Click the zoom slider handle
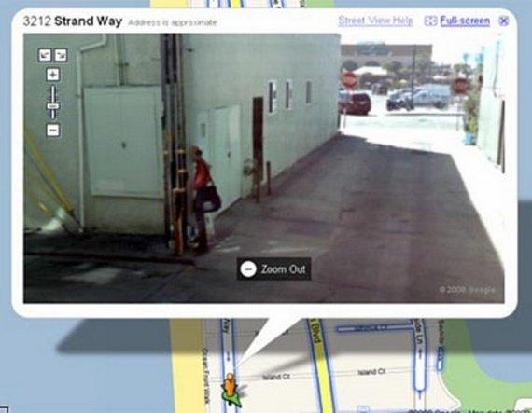The image size is (532, 413). pos(52,106)
